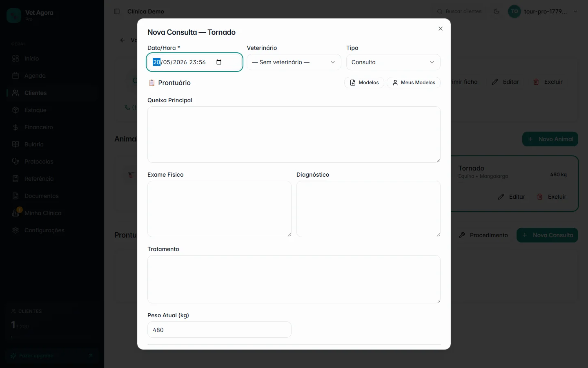Image resolution: width=588 pixels, height=368 pixels.
Task: Open the tour-pro user account menu
Action: [543, 11]
